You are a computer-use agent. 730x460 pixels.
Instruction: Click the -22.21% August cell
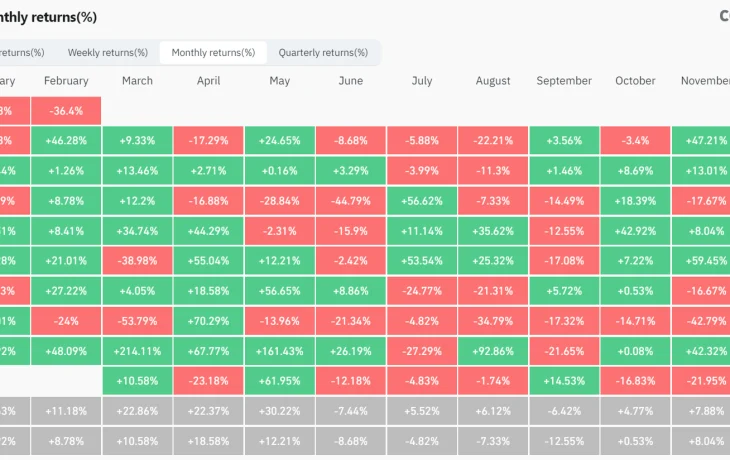pos(493,141)
